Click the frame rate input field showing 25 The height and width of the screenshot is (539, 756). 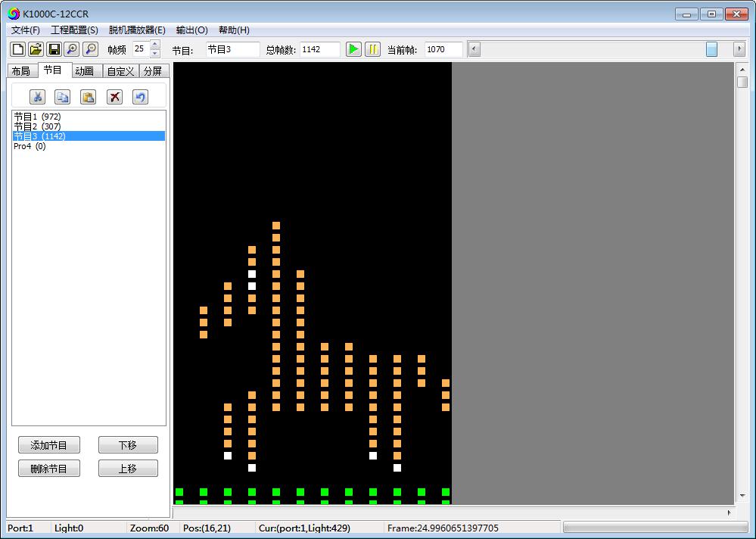pos(142,48)
